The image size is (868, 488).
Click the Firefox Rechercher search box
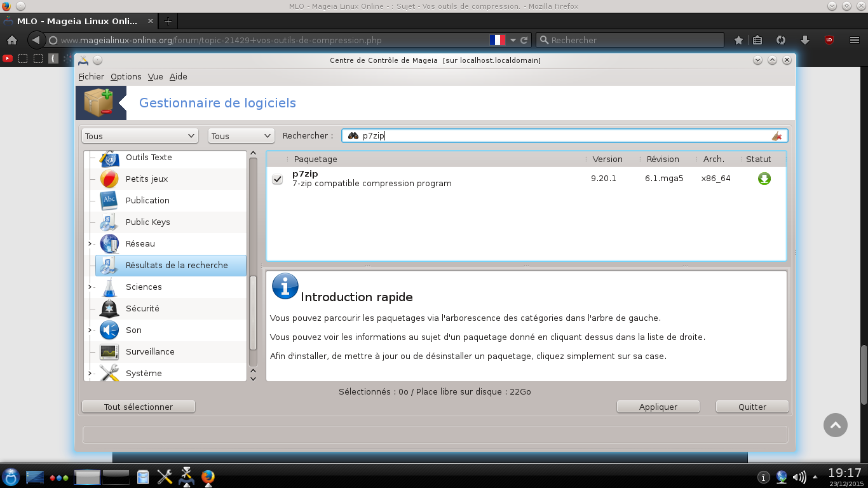tap(630, 40)
